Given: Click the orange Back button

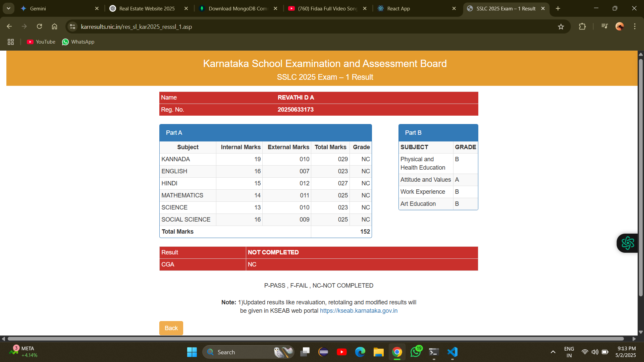Looking at the screenshot, I should point(171,328).
